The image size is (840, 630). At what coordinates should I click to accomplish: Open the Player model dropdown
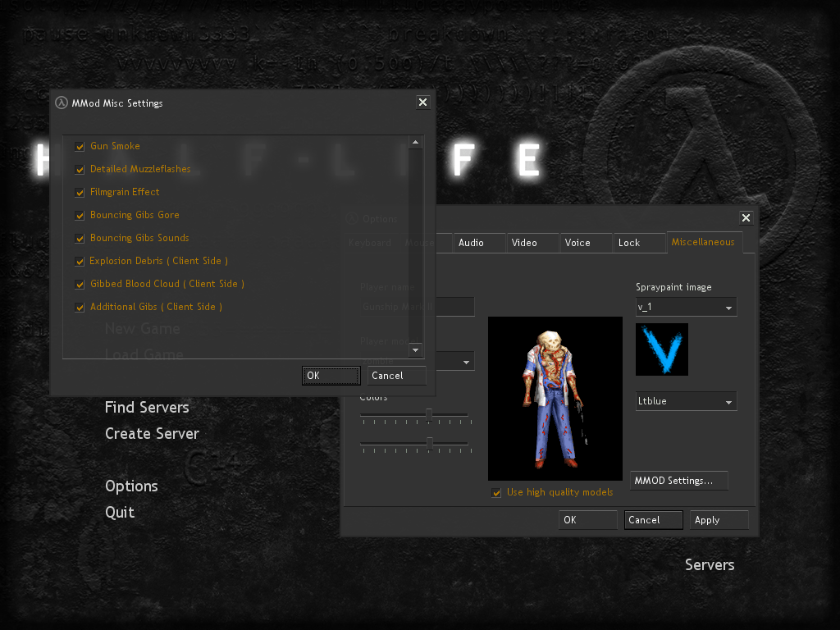point(466,362)
